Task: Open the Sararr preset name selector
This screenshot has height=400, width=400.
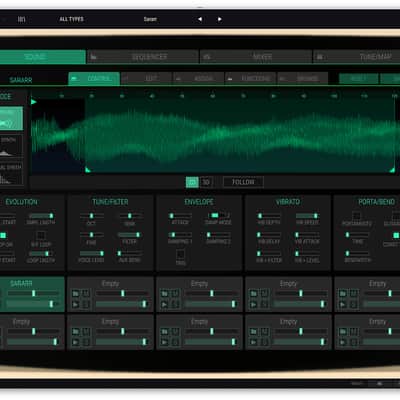Action: coord(150,19)
